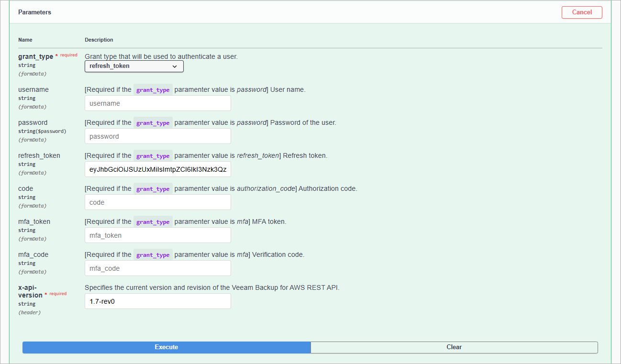Screen dimensions: 621x364
Task: Click the password parameter label
Action: 33,122
